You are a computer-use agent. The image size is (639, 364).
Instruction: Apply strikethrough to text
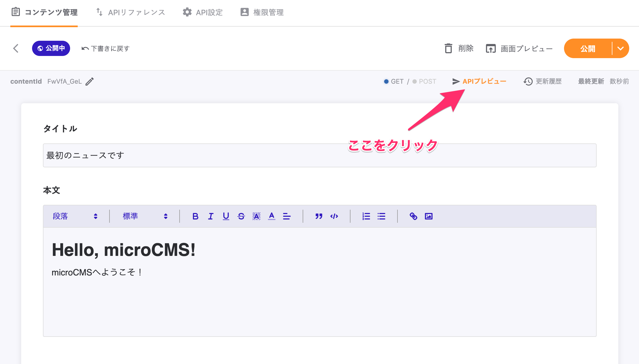pyautogui.click(x=241, y=216)
